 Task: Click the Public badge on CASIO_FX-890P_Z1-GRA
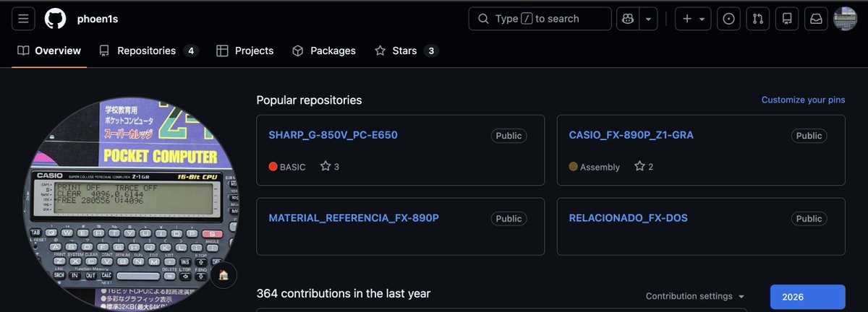coord(809,136)
